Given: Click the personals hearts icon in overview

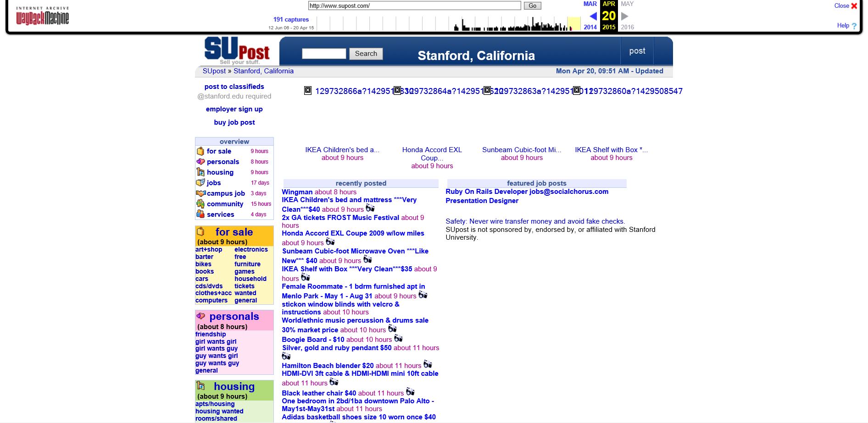Looking at the screenshot, I should pyautogui.click(x=200, y=162).
